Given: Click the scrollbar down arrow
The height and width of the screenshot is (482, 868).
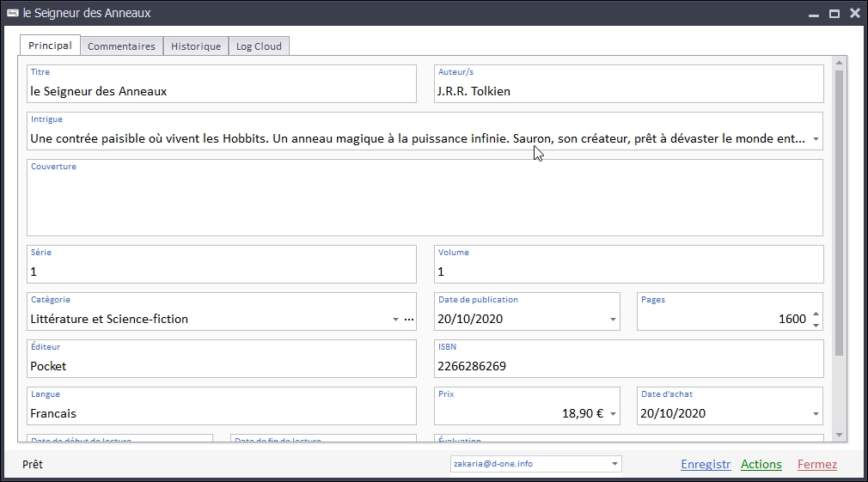Looking at the screenshot, I should (x=840, y=436).
